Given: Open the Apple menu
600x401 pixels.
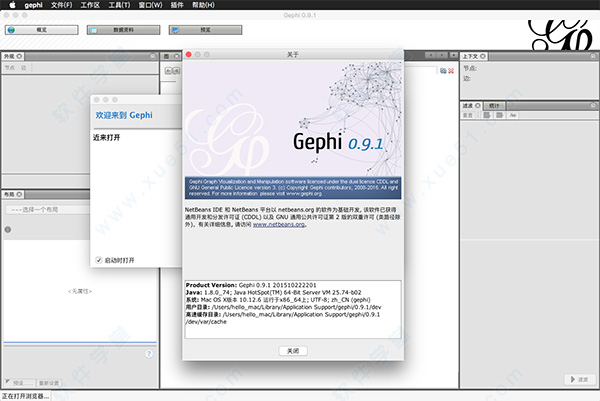Looking at the screenshot, I should pos(12,5).
